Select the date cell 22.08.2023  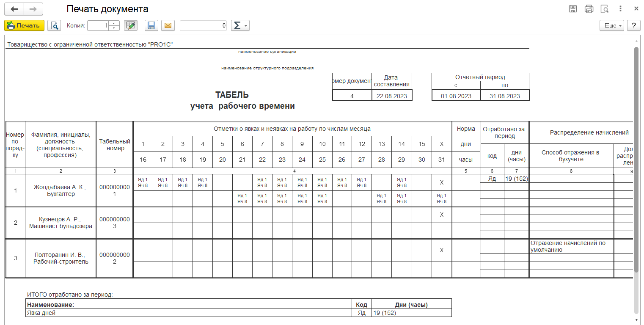click(392, 96)
